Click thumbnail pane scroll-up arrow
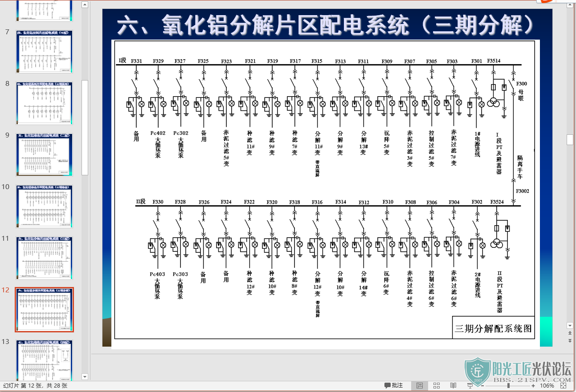The width and height of the screenshot is (576, 392). pos(85,4)
